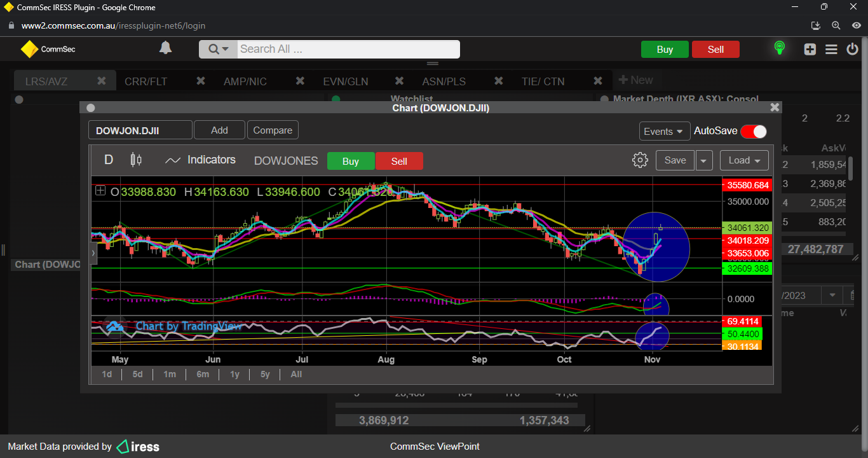868x458 pixels.
Task: Expand the left drawing toolbar arrow
Action: [x=94, y=253]
